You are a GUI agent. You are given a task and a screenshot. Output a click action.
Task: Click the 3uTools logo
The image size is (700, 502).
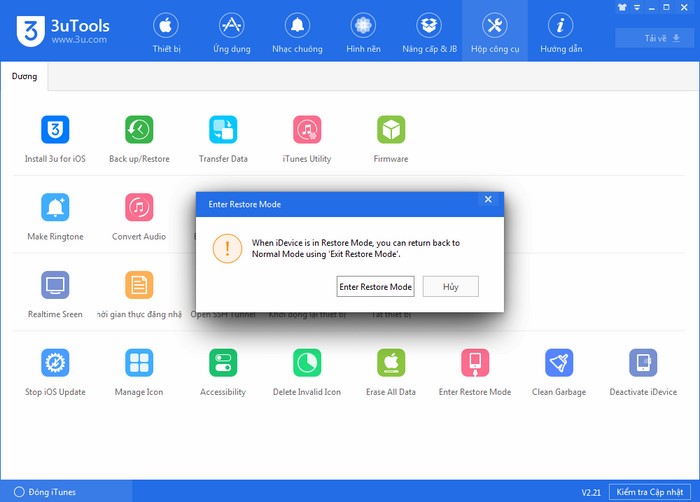[x=63, y=30]
